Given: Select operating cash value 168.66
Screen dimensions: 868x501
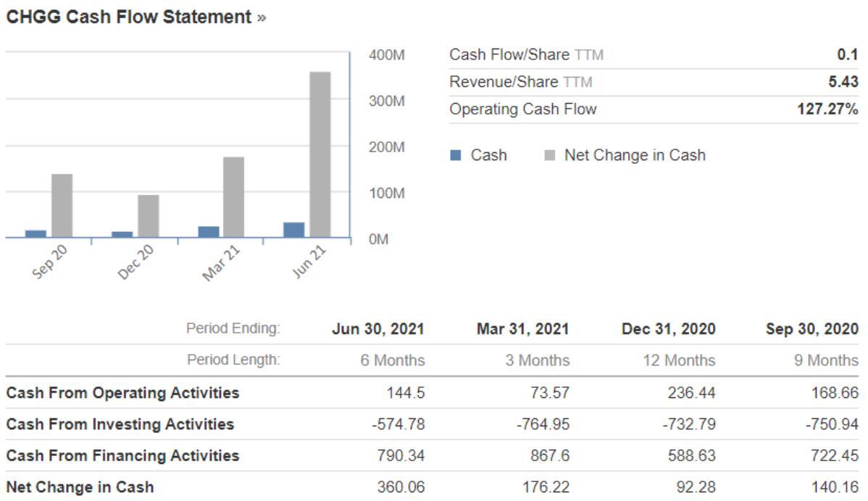Looking at the screenshot, I should tap(835, 393).
